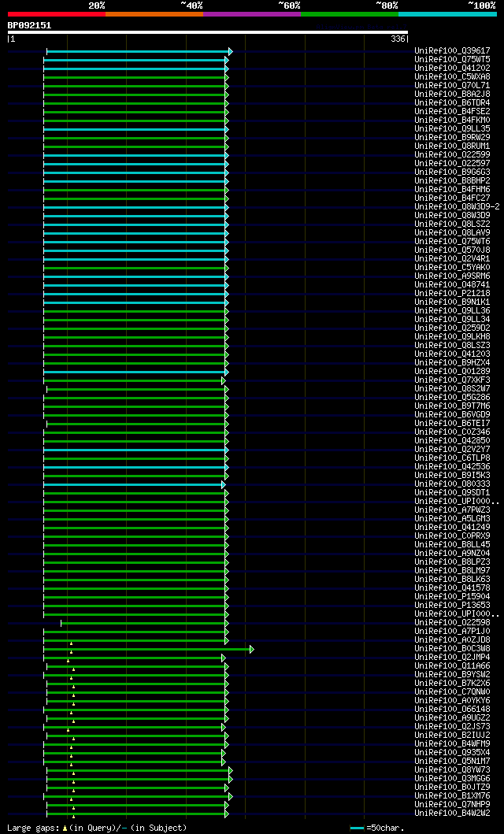The height and width of the screenshot is (834, 504).
Task: Click the purple ~60% identity legend segment
Action: tap(252, 14)
